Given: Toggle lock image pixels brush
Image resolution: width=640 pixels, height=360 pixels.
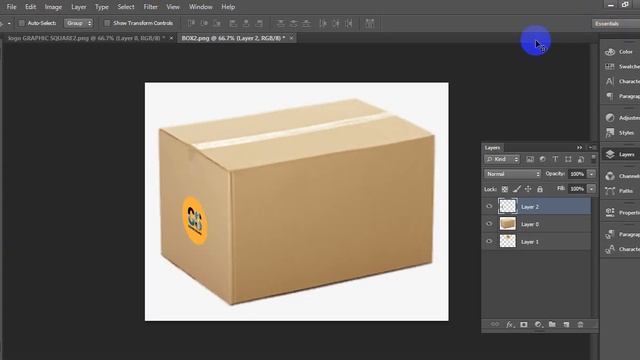Looking at the screenshot, I should coord(517,189).
